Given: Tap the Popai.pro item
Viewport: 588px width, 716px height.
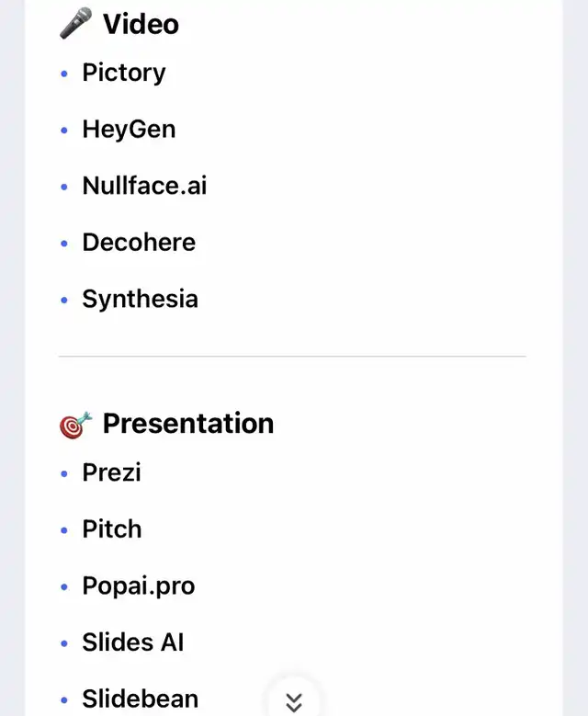Looking at the screenshot, I should click(x=139, y=585).
